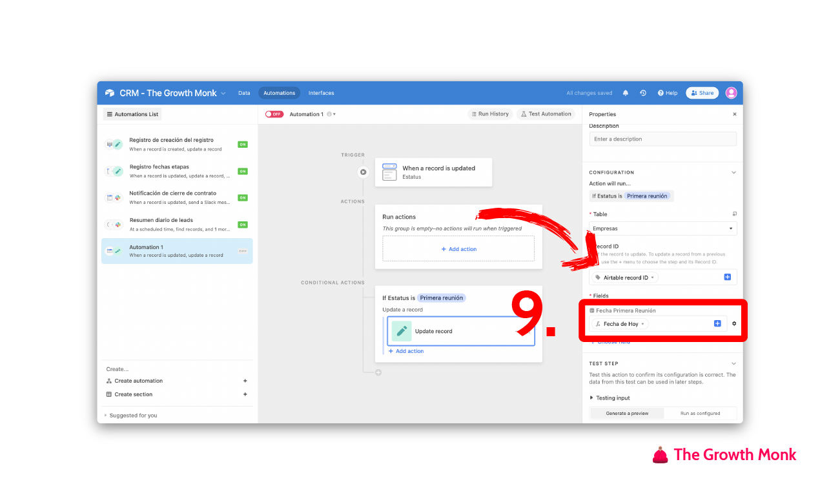Viewport: 840px width, 504px height.
Task: Click the pencil icon on Update record
Action: tap(402, 331)
